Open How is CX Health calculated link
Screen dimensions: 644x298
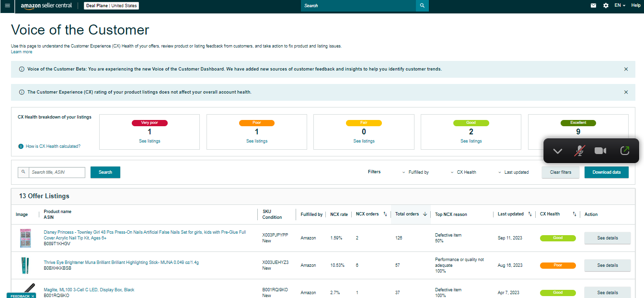pyautogui.click(x=53, y=146)
